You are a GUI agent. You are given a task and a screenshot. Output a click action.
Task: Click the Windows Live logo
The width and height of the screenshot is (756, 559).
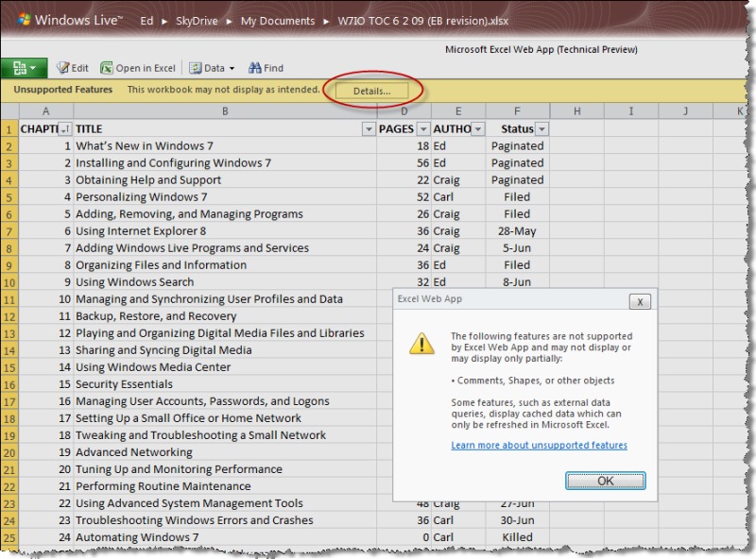pos(70,20)
